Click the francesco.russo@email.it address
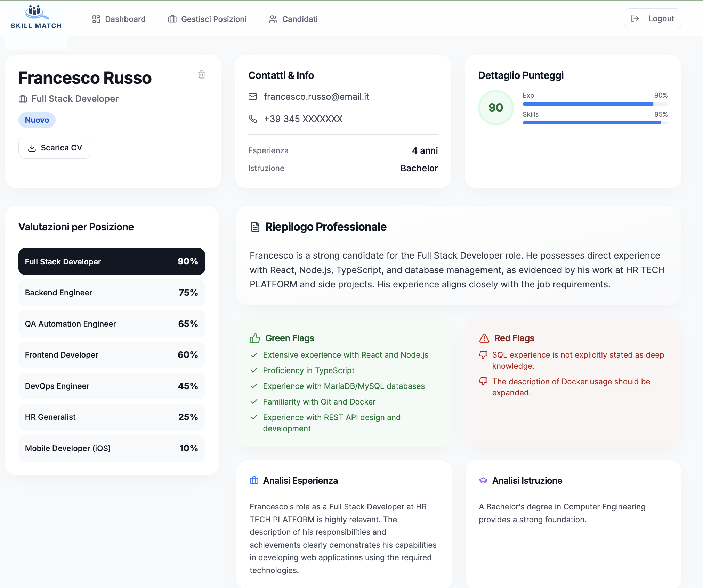703x588 pixels. click(x=316, y=97)
